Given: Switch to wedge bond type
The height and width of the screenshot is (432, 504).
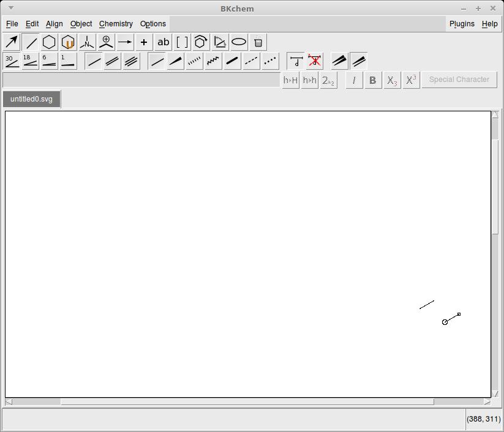Looking at the screenshot, I should coord(176,61).
